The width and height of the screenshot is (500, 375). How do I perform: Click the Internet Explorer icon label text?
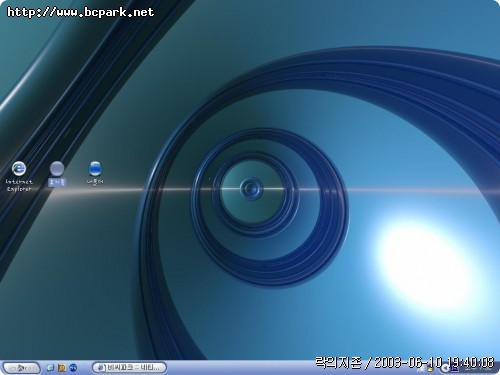[19, 185]
